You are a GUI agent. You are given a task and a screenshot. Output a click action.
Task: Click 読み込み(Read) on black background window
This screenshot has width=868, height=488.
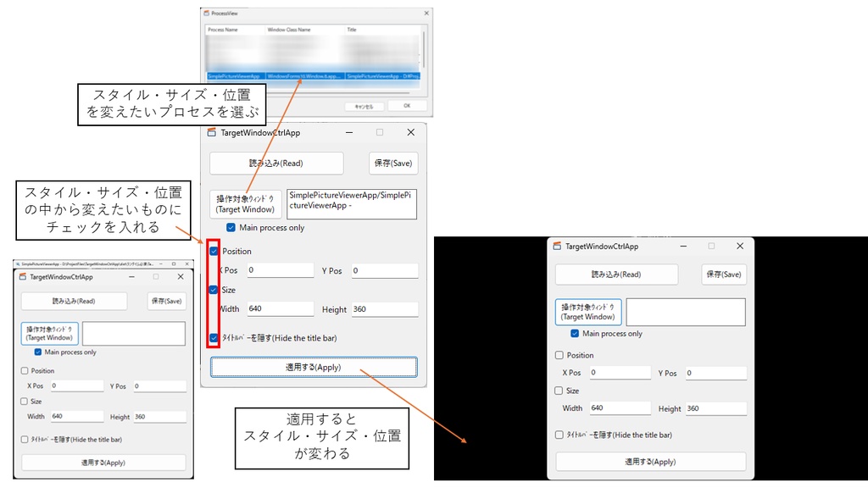click(x=616, y=274)
